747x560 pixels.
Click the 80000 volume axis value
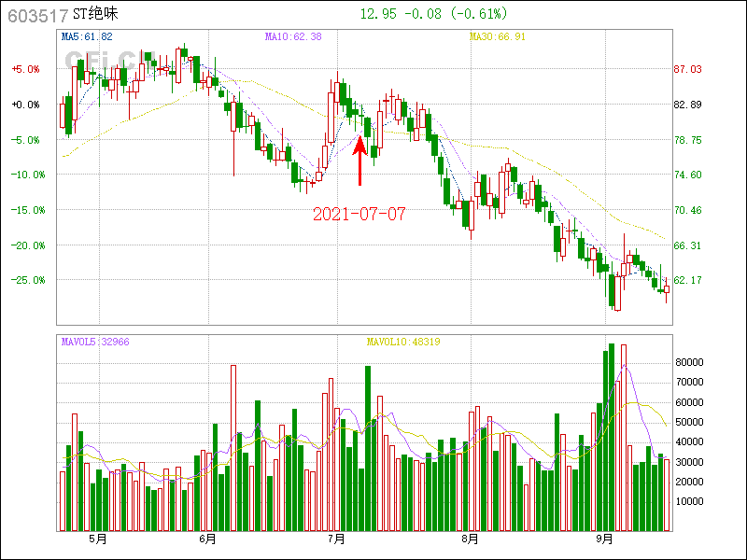coord(689,362)
